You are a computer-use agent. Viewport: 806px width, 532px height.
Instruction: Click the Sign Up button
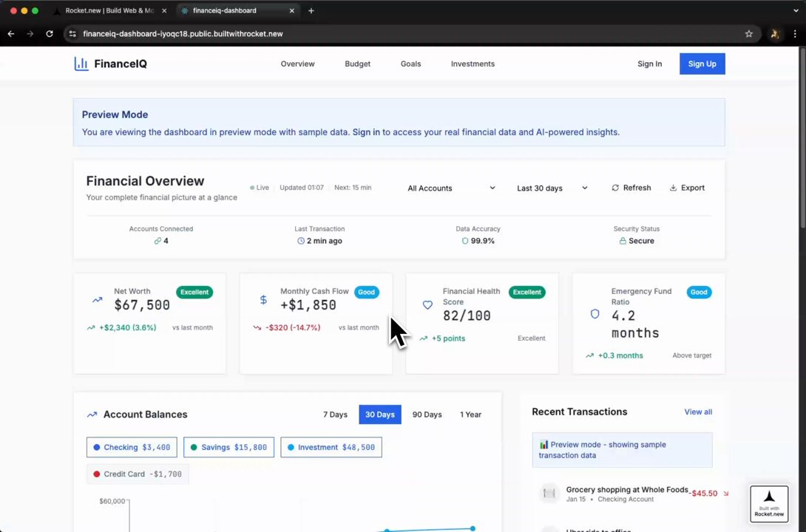pos(702,64)
